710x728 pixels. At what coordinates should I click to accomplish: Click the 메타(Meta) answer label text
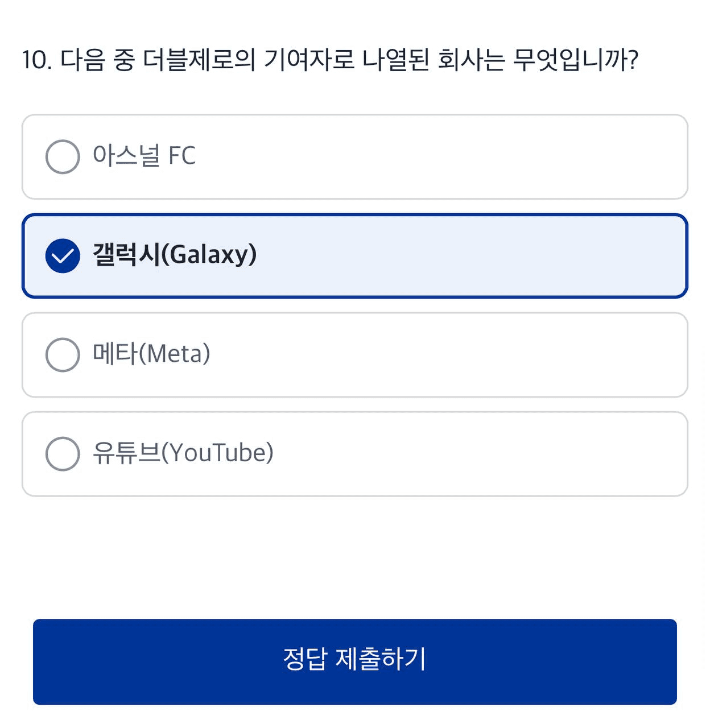151,354
